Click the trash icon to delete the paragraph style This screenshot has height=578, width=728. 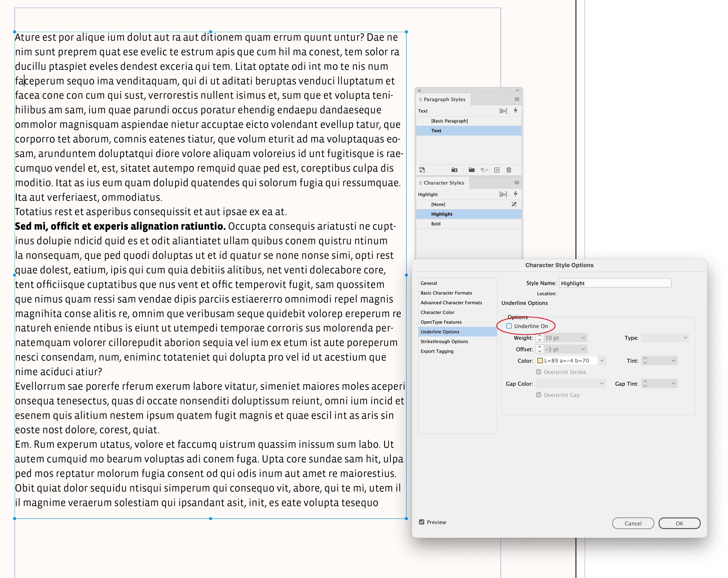point(509,170)
